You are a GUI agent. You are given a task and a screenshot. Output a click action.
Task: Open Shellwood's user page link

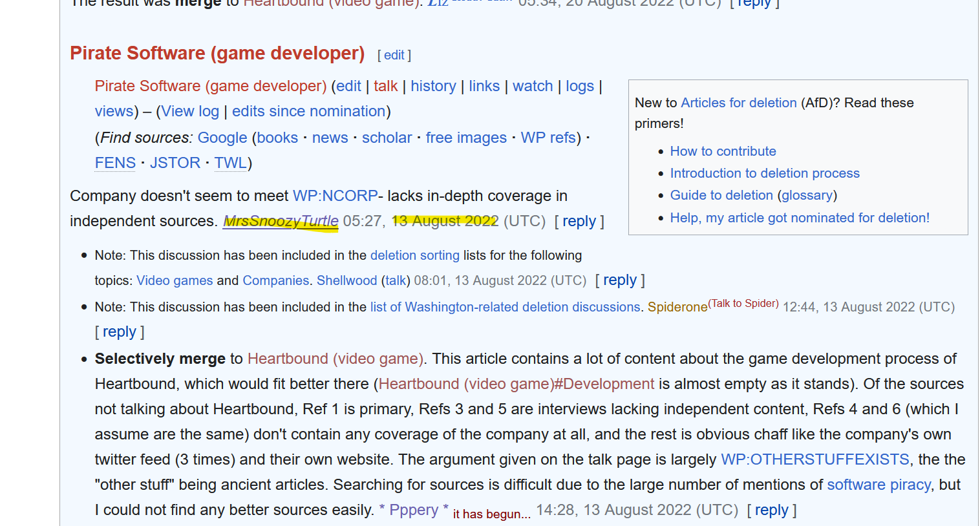click(x=347, y=280)
